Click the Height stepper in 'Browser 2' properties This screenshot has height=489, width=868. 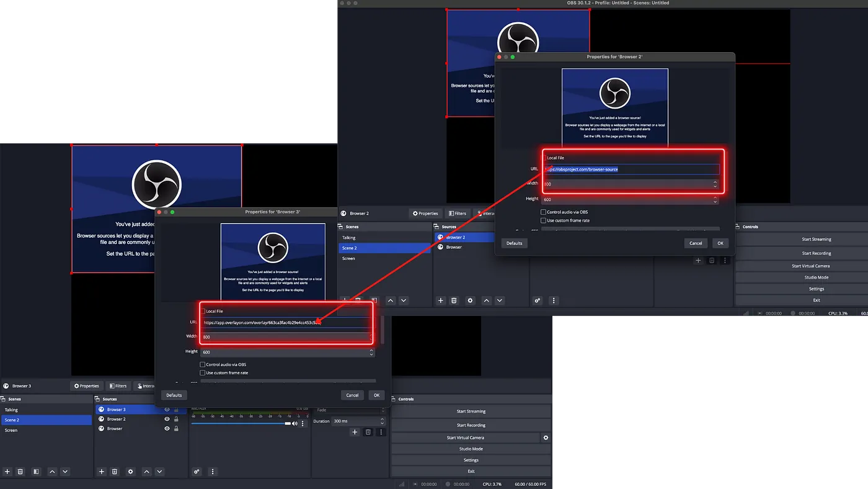715,200
